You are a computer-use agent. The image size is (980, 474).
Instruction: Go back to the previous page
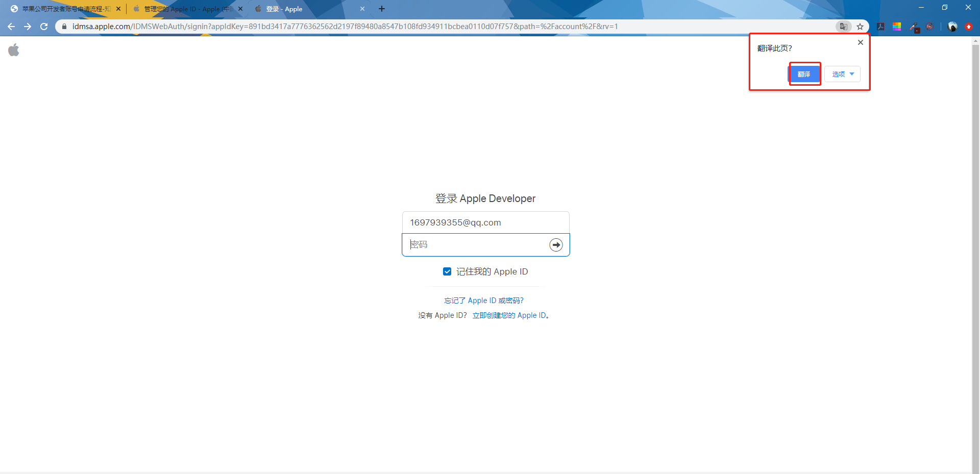pyautogui.click(x=11, y=27)
